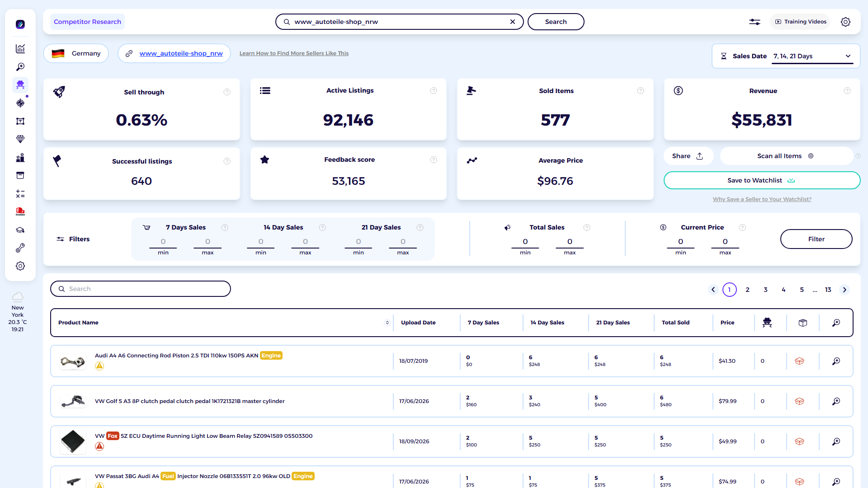The width and height of the screenshot is (868, 488).
Task: Go to page 5
Action: [802, 290]
